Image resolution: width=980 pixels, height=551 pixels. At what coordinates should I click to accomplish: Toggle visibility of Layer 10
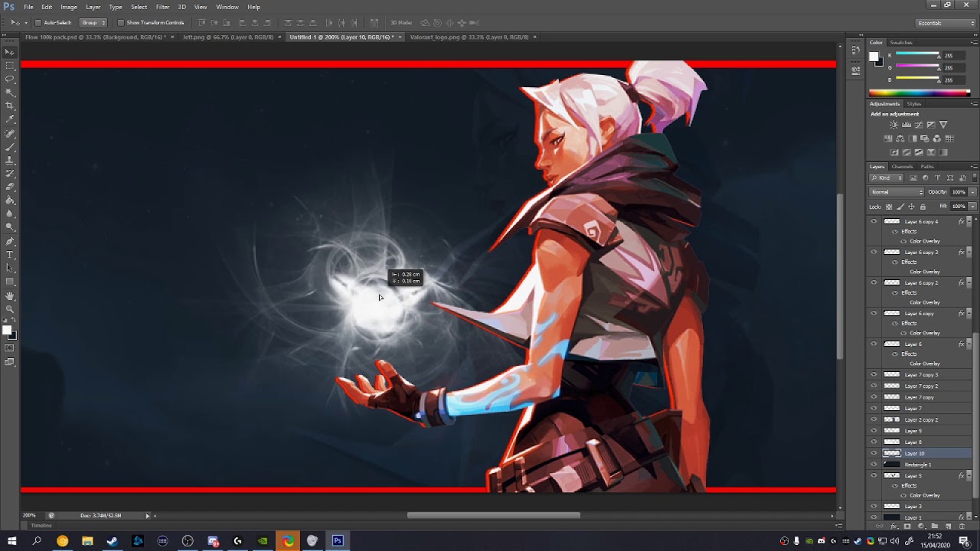pyautogui.click(x=874, y=453)
